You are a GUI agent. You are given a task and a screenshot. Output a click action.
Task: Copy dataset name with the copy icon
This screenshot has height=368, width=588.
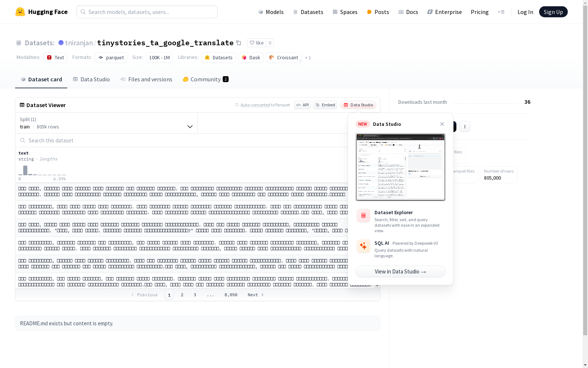pyautogui.click(x=239, y=43)
